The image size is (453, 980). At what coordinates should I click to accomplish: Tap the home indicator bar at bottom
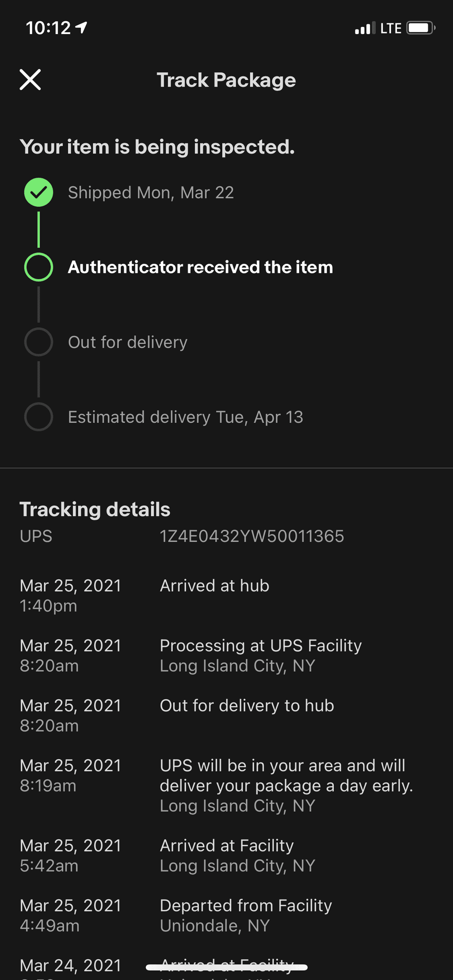226,967
